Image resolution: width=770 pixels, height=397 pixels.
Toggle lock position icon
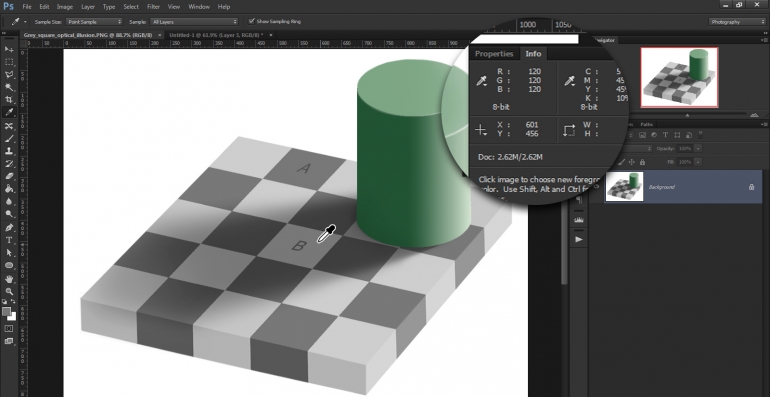coord(632,162)
